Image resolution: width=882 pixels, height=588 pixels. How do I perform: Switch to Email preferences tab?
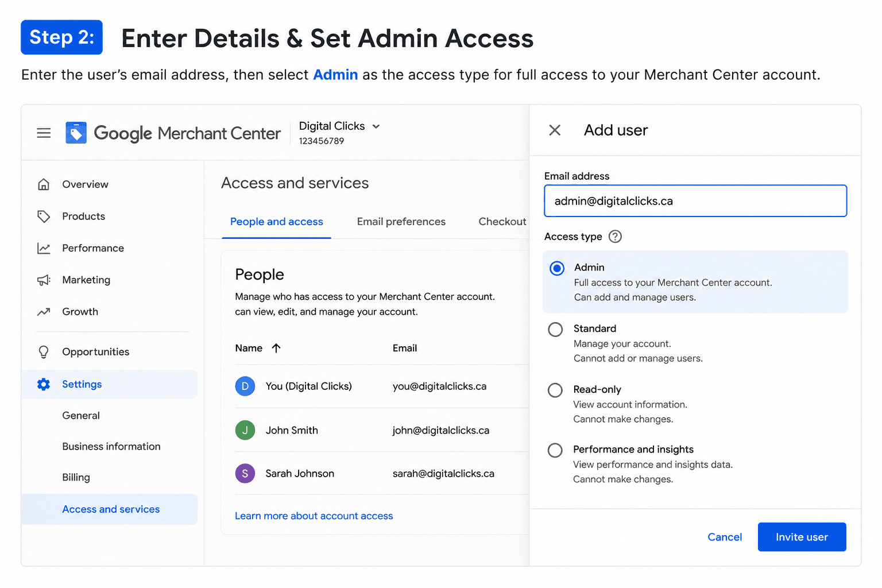pyautogui.click(x=401, y=222)
